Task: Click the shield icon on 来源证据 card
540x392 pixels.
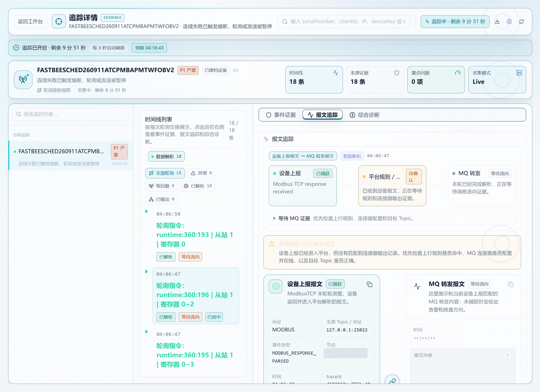Action: coord(397,73)
